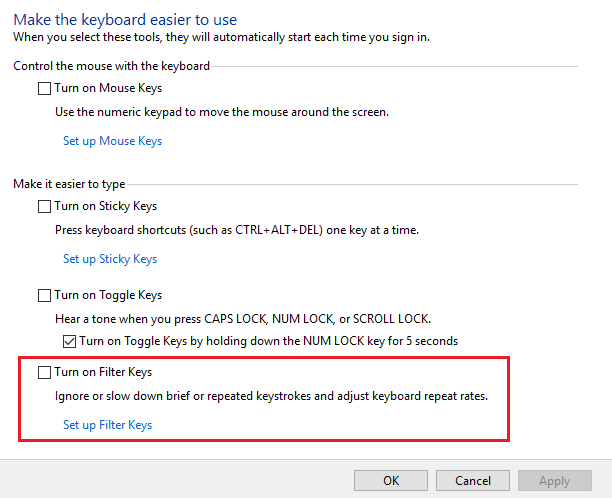Open the Set up Filter Keys link
The width and height of the screenshot is (612, 498).
tap(107, 425)
